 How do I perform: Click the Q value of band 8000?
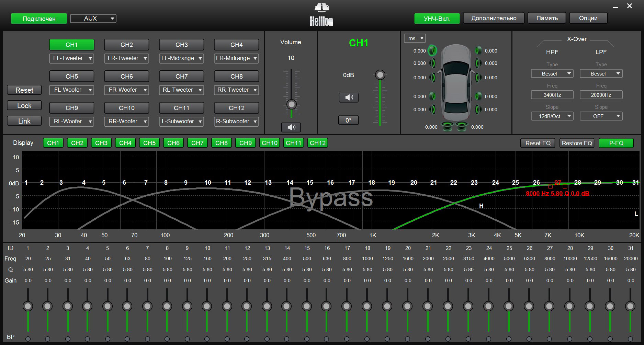click(550, 269)
